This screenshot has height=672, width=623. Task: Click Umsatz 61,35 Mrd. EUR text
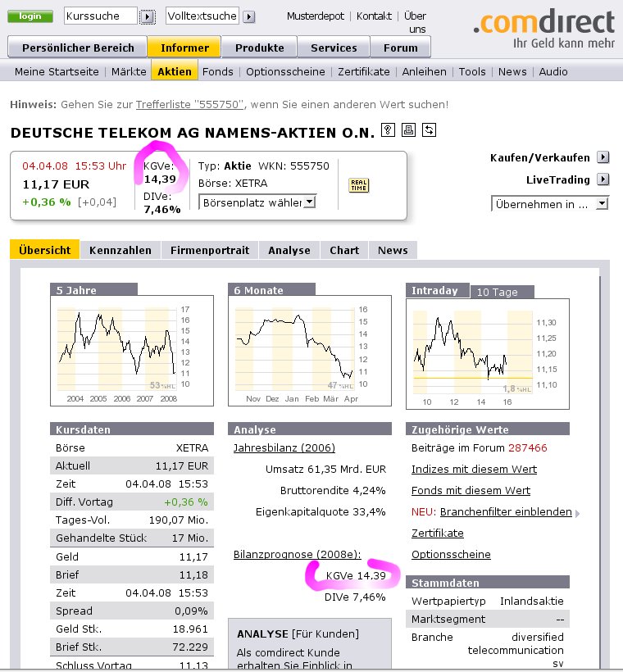tap(326, 470)
